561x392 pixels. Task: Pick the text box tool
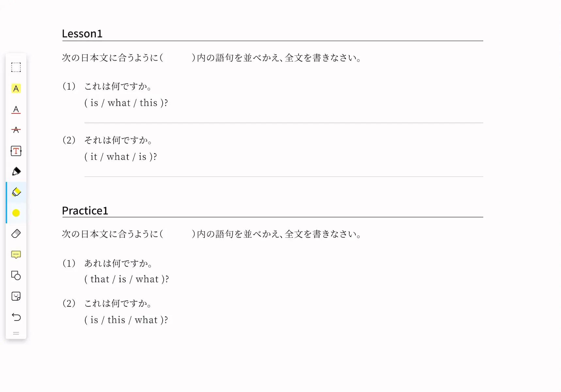[16, 151]
